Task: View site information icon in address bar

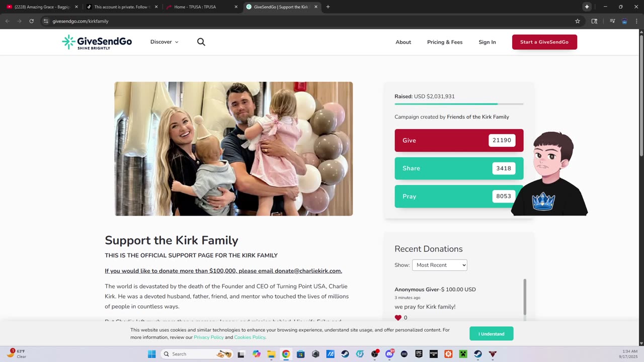Action: [46, 21]
